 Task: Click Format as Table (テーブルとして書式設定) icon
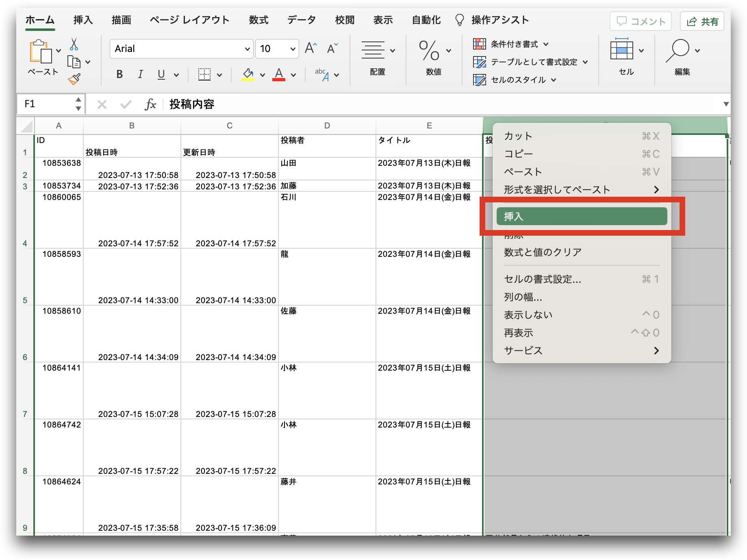click(x=480, y=62)
